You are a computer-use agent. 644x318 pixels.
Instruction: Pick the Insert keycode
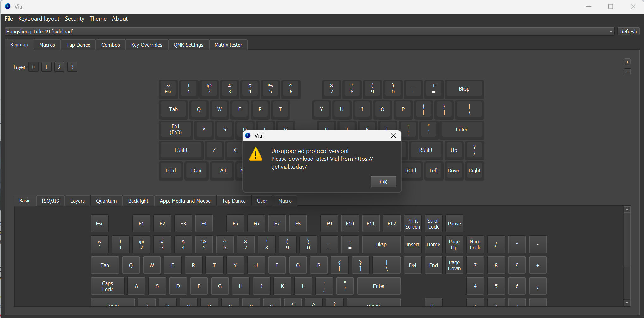point(413,244)
